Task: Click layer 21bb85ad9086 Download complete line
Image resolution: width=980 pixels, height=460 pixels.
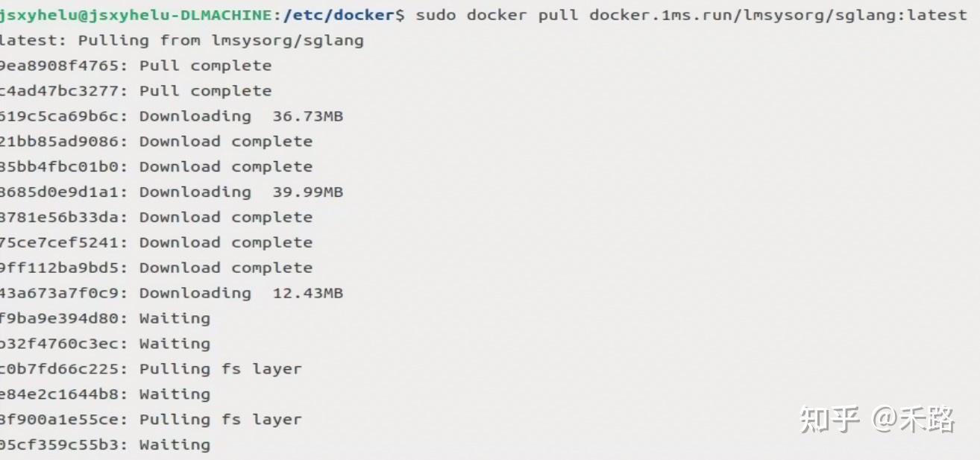Action: [155, 142]
